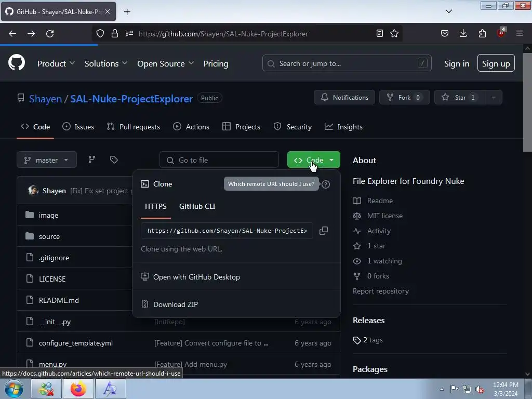View repository tags icon next to master
The width and height of the screenshot is (532, 399).
pyautogui.click(x=114, y=160)
